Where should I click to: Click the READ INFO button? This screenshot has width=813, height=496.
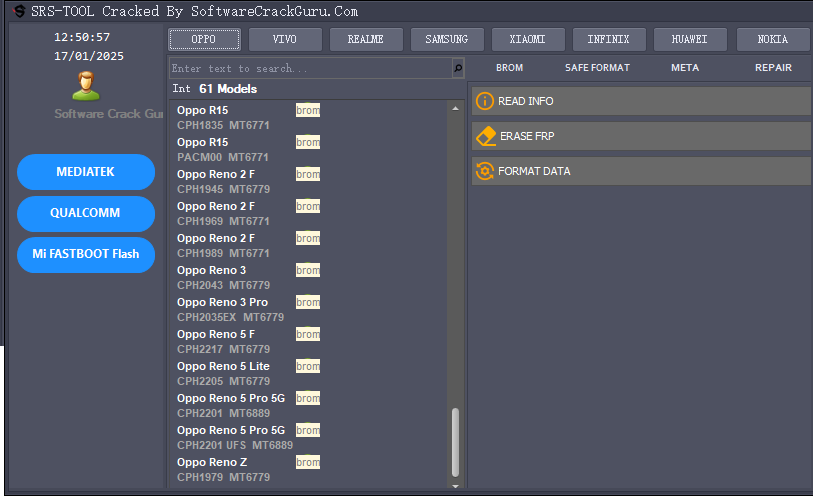pos(641,101)
